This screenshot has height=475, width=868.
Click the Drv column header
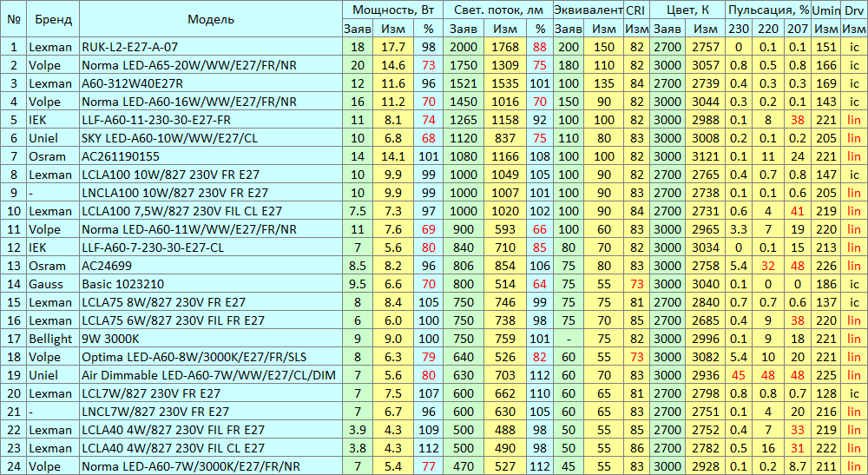pyautogui.click(x=854, y=10)
